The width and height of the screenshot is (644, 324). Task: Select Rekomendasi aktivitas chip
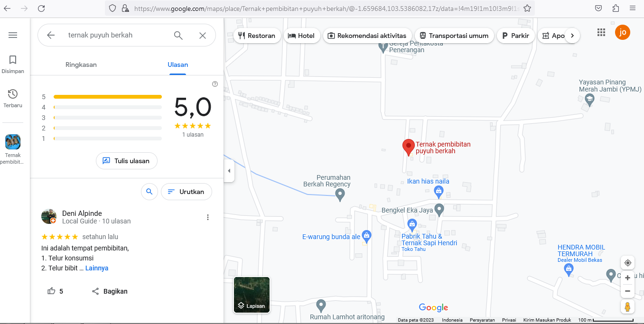coord(367,36)
